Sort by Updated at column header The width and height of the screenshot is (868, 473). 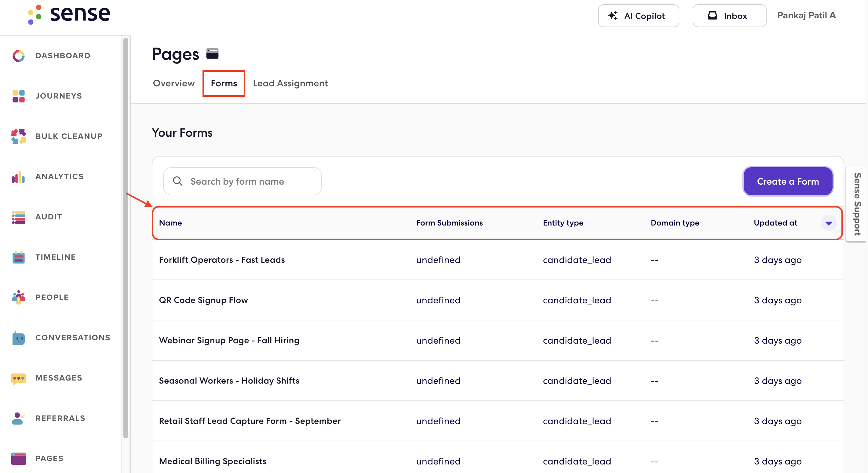pos(775,223)
